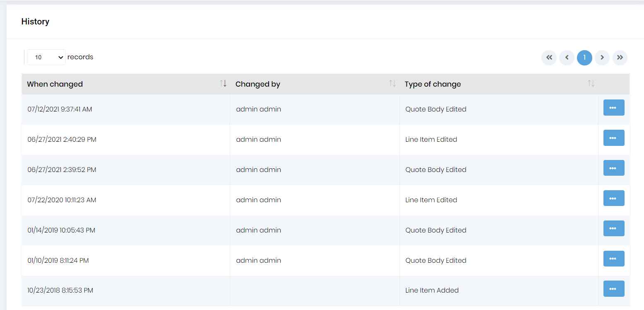This screenshot has height=310, width=644.
Task: Sort by Changed by column
Action: click(x=392, y=84)
